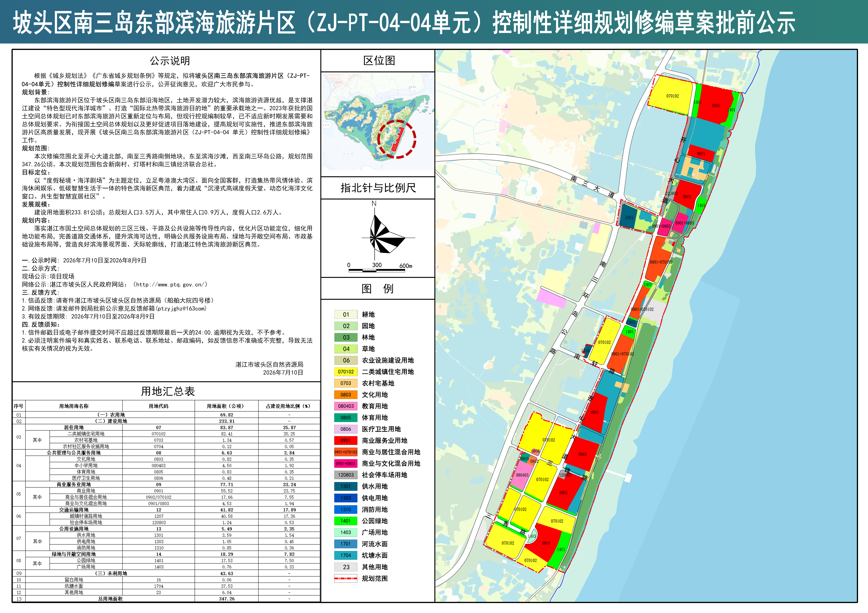Viewport: 868px width, 613px height.
Task: Click the 37.53 area value for 坑塘水面
Action: (227, 586)
